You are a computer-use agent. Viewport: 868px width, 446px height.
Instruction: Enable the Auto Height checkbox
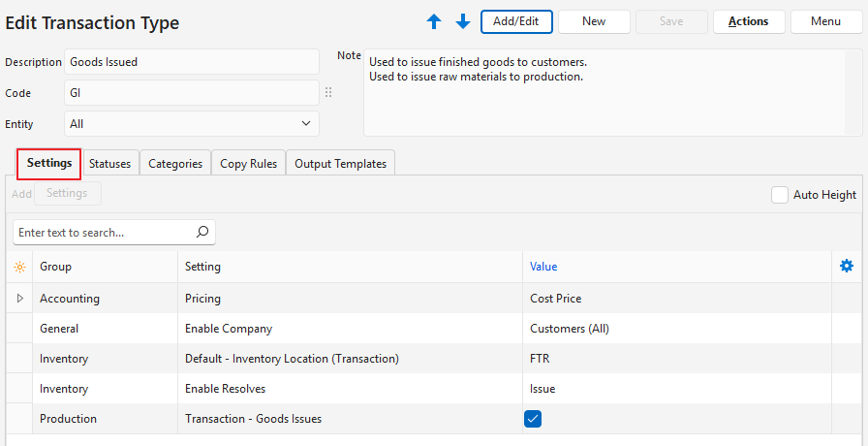[x=780, y=195]
